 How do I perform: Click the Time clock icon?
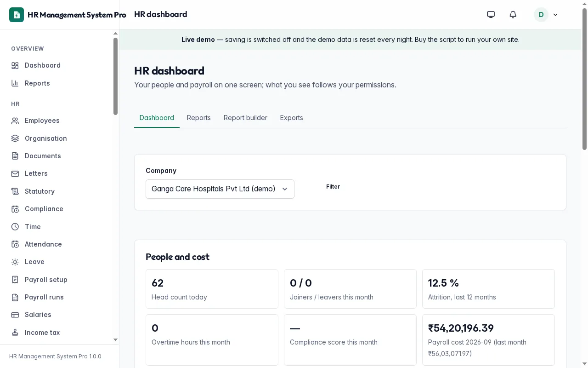pyautogui.click(x=15, y=227)
